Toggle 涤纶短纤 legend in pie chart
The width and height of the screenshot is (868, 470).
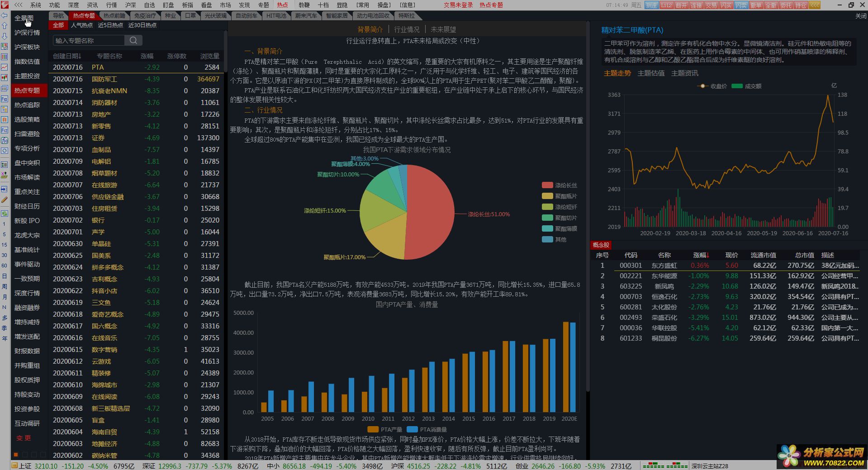coord(560,207)
